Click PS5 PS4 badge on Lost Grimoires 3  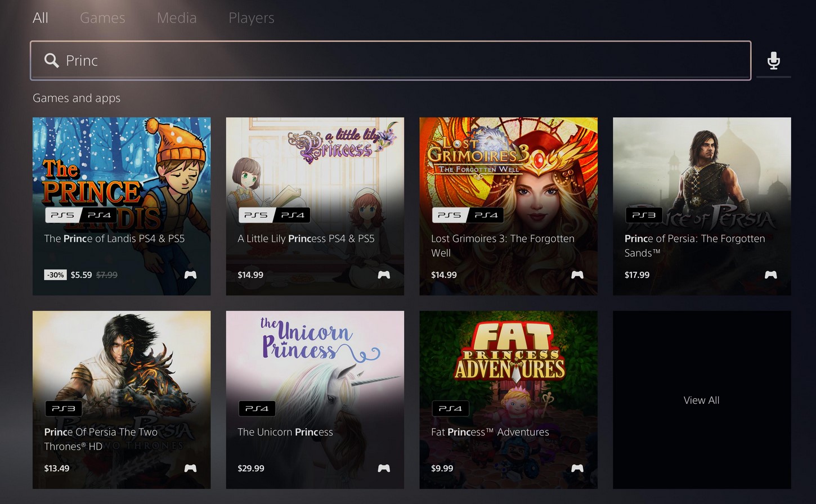tap(468, 215)
